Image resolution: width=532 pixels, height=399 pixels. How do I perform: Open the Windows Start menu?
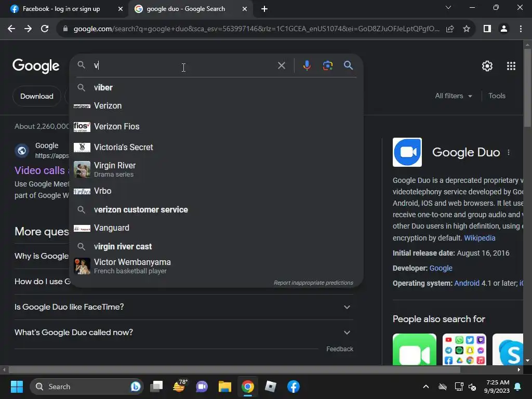17,387
